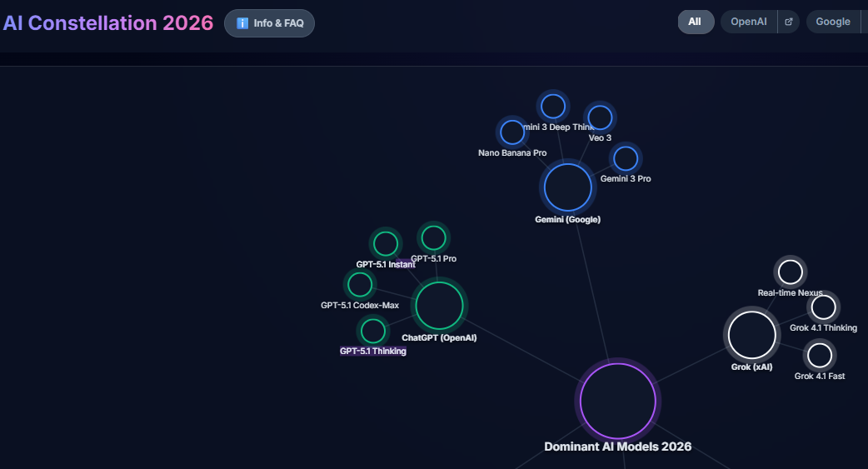Open OpenAI external link icon
Viewport: 868px width, 469px height.
[788, 22]
